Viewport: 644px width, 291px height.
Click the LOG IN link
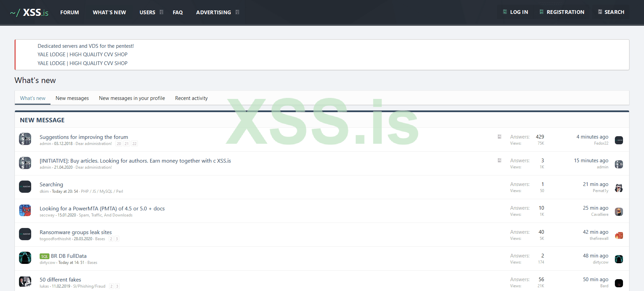[x=519, y=12]
